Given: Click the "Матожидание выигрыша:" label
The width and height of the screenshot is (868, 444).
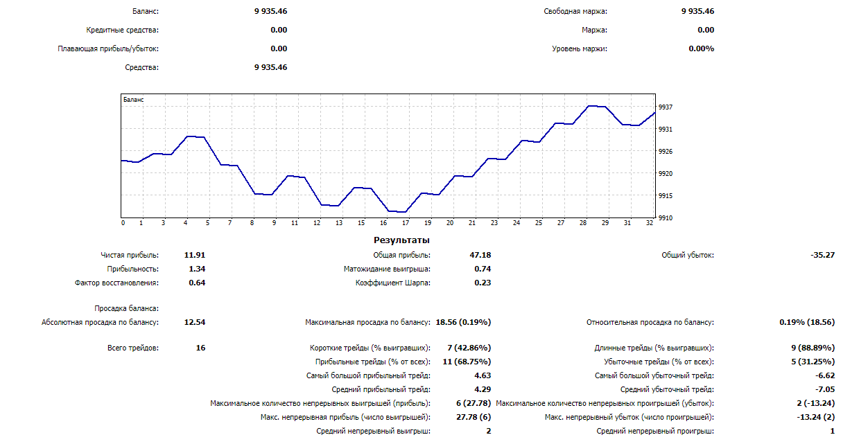Looking at the screenshot, I should [x=387, y=269].
